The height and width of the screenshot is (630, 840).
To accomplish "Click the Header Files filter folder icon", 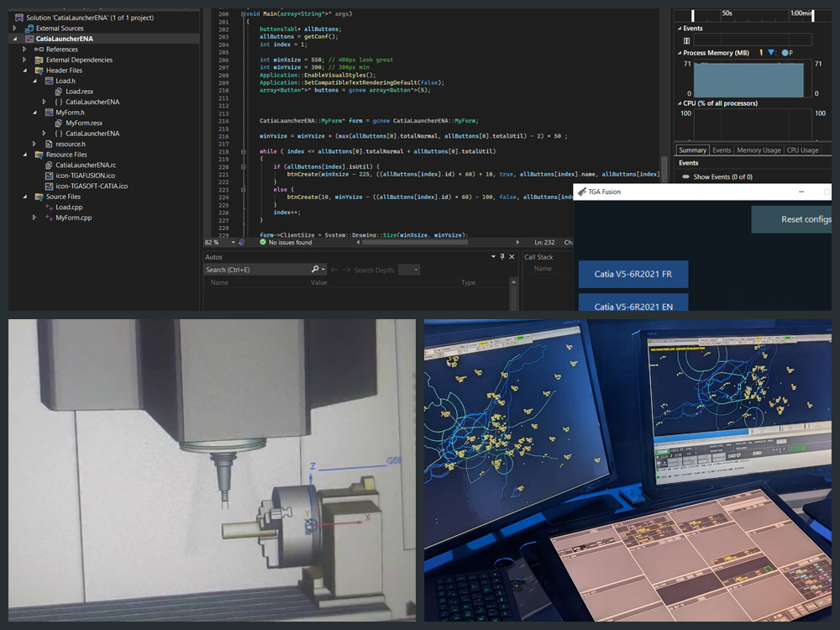I will (x=39, y=71).
